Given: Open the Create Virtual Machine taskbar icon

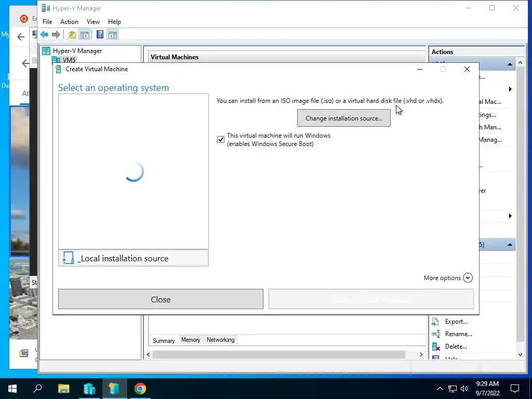Looking at the screenshot, I should (114, 389).
